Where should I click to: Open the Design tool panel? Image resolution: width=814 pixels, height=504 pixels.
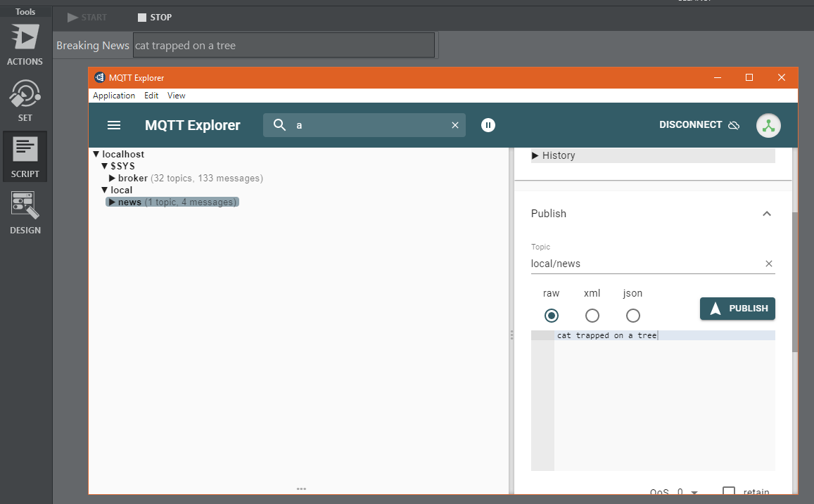[25, 212]
